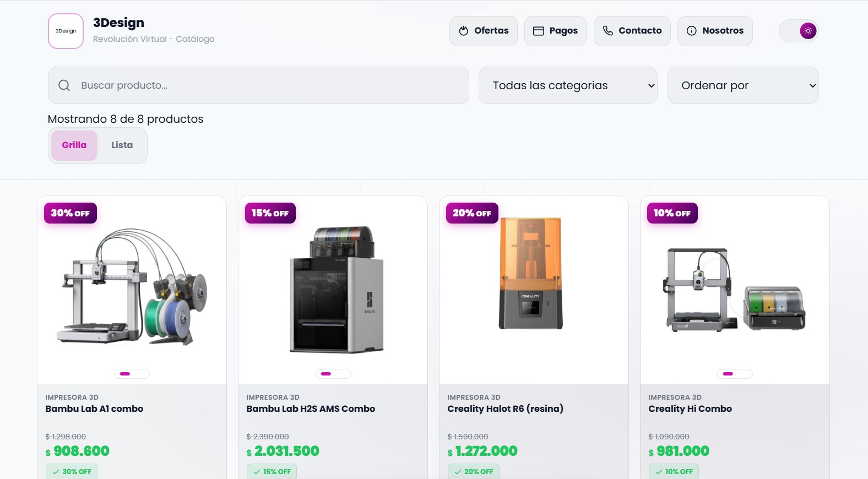Open Creality Hi Combo product title
The image size is (868, 479).
point(690,409)
